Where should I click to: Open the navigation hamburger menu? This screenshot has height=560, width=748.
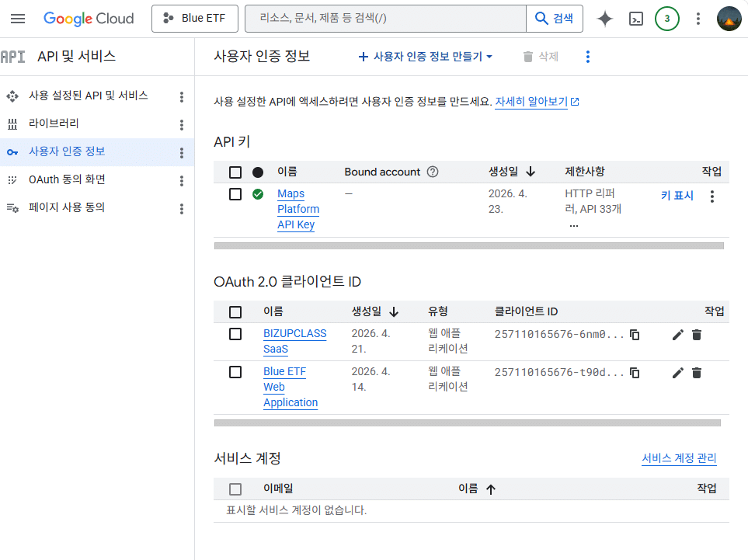pyautogui.click(x=17, y=19)
